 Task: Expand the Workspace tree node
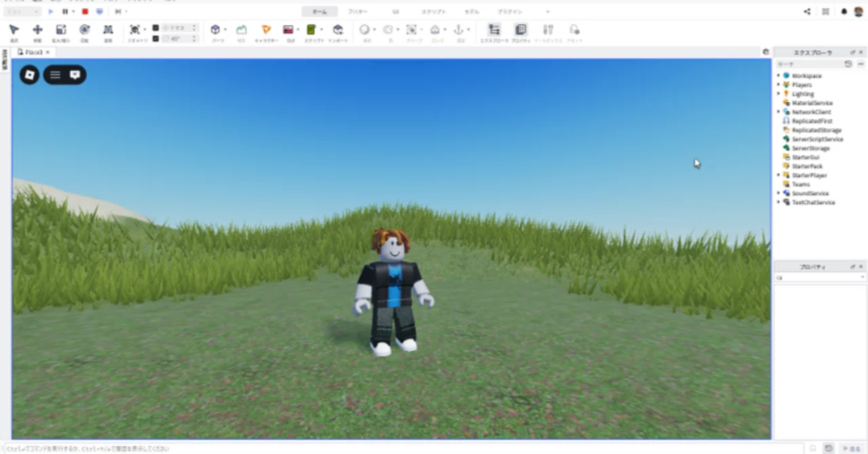pyautogui.click(x=778, y=76)
